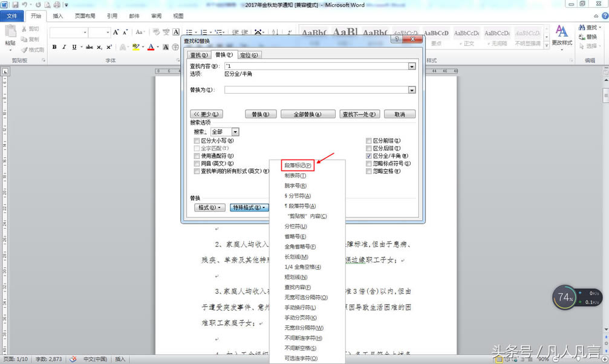Screen dimensions: 609x364
Task: Click the Paste (粘贴) icon
Action: tap(10, 35)
